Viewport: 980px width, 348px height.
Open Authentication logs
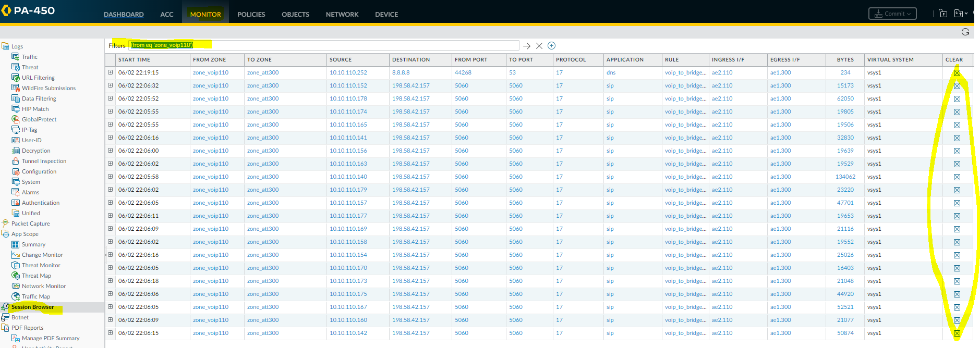point(41,203)
